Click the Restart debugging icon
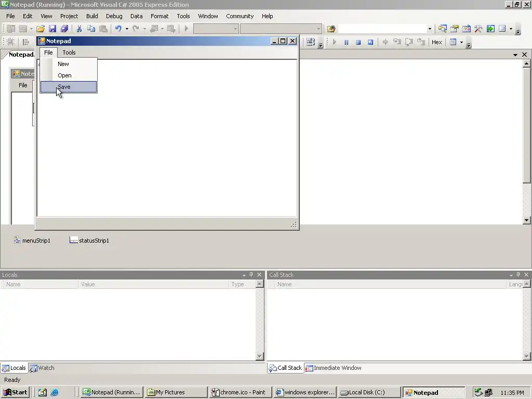 pyautogui.click(x=370, y=42)
